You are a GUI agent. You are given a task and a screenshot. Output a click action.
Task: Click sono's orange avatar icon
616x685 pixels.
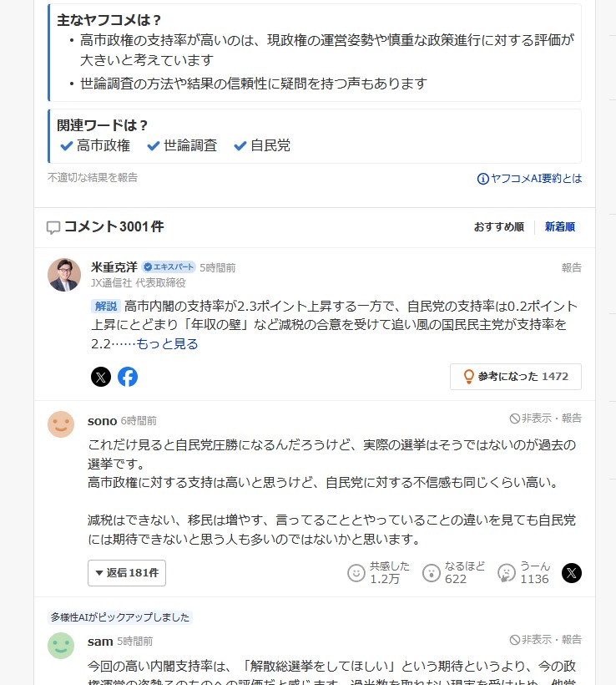pos(61,424)
